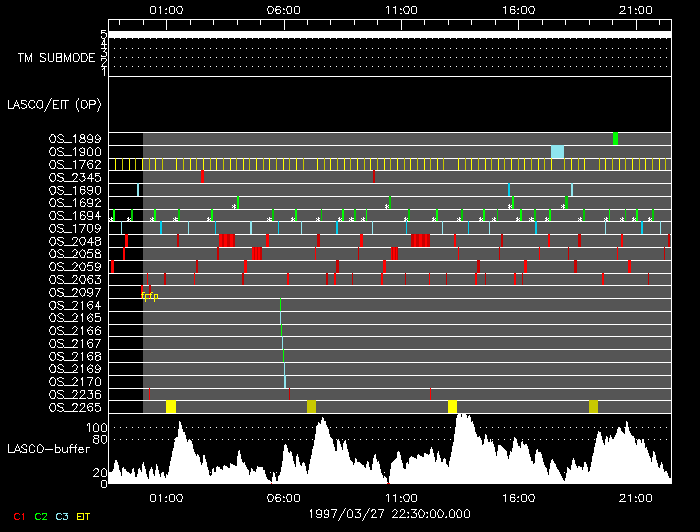The width and height of the screenshot is (700, 532).
Task: Click the cyan marker in OS_2170 row
Action: (x=285, y=381)
